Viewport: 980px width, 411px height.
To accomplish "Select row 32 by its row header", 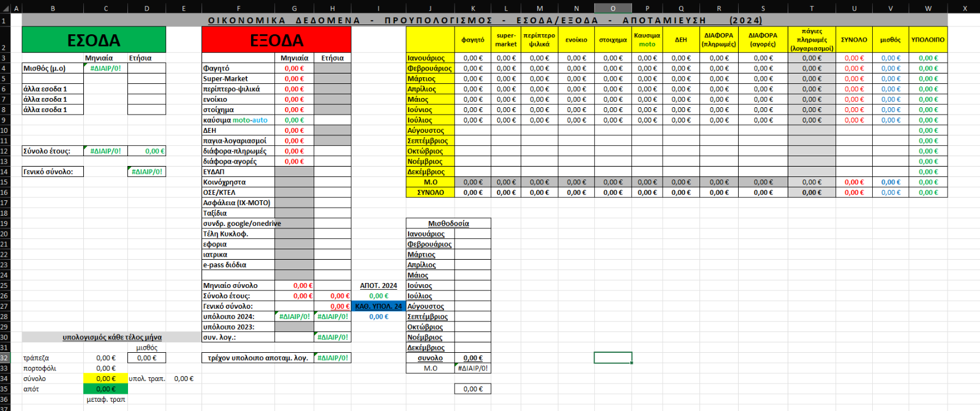I will (x=4, y=358).
